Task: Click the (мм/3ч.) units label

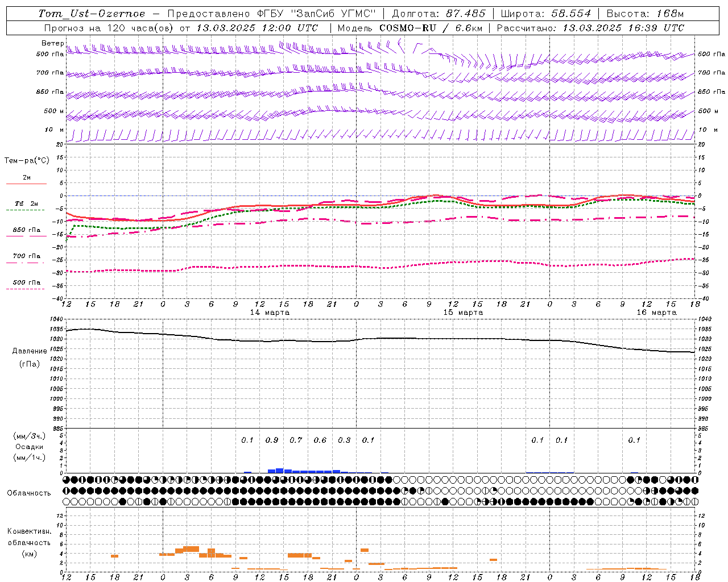Action: 30,436
